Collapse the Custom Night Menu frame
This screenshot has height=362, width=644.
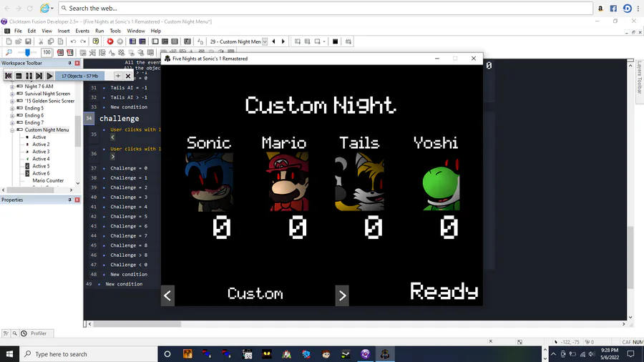point(12,130)
